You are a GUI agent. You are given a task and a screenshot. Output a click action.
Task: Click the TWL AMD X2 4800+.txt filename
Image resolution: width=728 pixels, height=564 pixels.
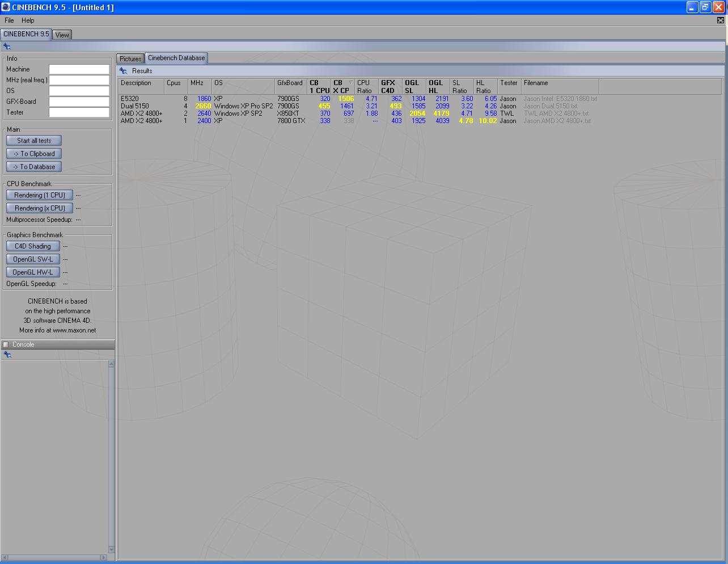click(x=556, y=113)
